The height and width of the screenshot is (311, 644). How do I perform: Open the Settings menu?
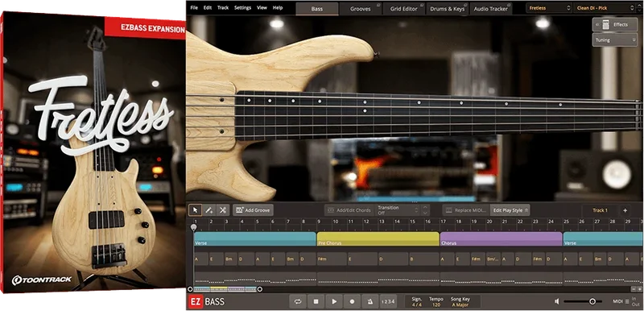click(x=243, y=7)
